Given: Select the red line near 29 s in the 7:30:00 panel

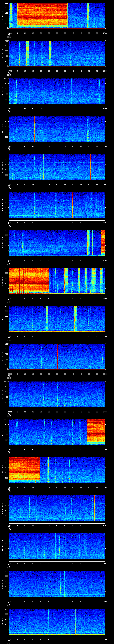Looking at the screenshot, I should [56, 546].
